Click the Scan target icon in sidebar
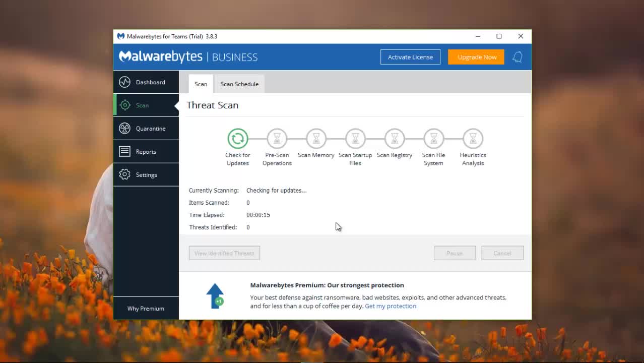The image size is (644, 363). point(124,105)
